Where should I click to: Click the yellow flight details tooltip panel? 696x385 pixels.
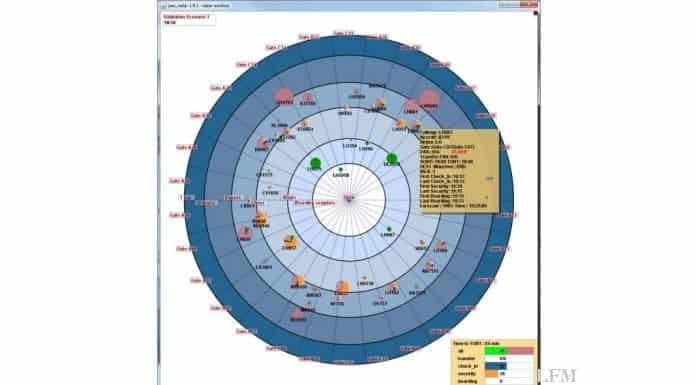coord(459,171)
